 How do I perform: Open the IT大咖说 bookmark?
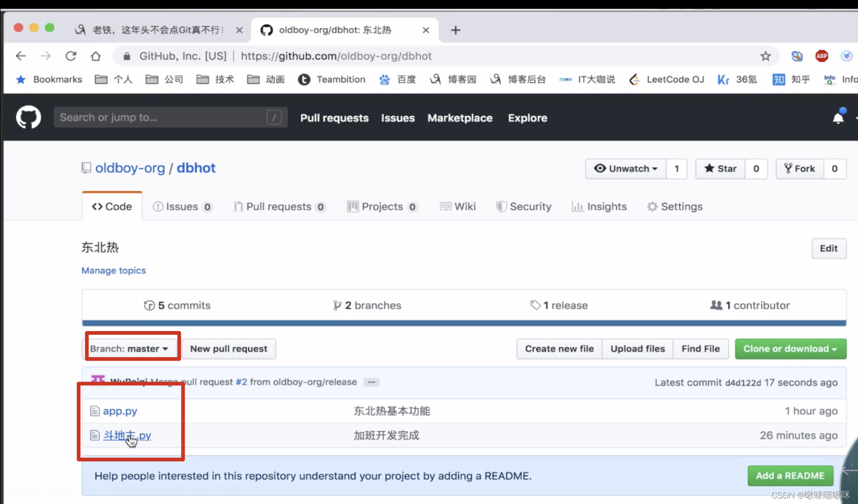coord(587,80)
